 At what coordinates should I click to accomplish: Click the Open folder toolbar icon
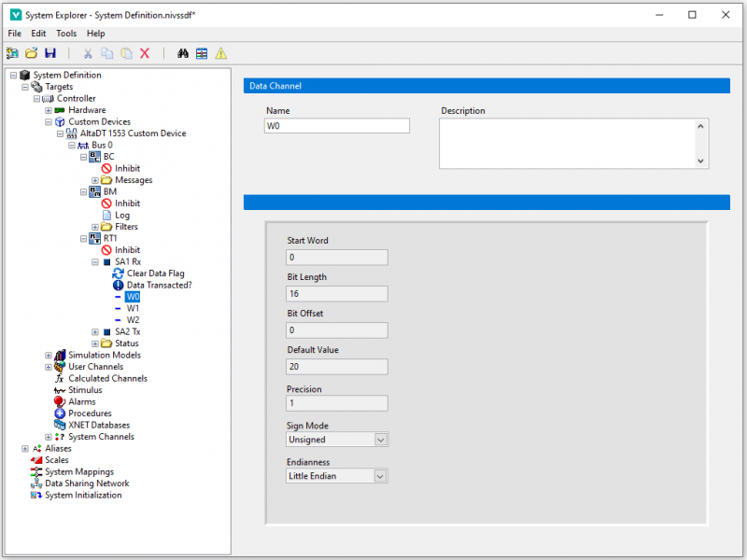pyautogui.click(x=32, y=53)
